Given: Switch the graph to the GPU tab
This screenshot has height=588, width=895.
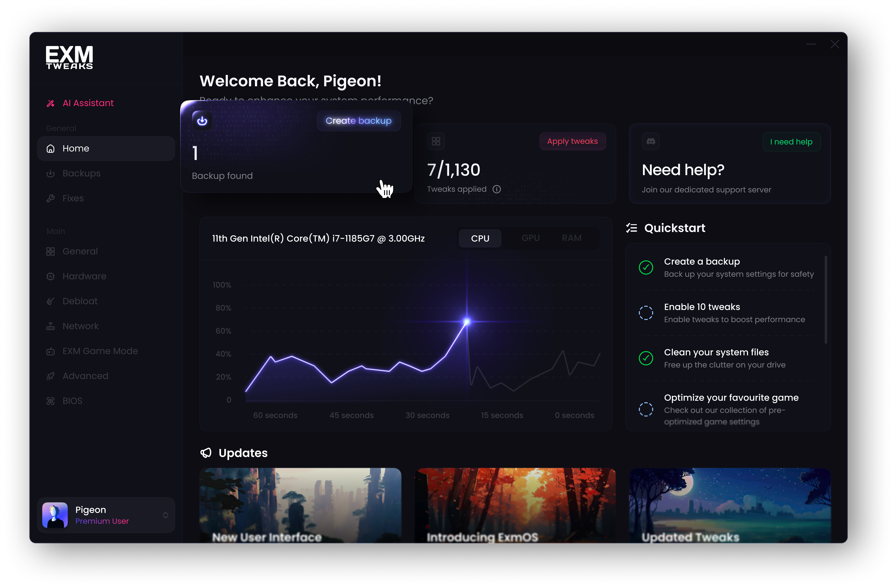Looking at the screenshot, I should tap(530, 238).
